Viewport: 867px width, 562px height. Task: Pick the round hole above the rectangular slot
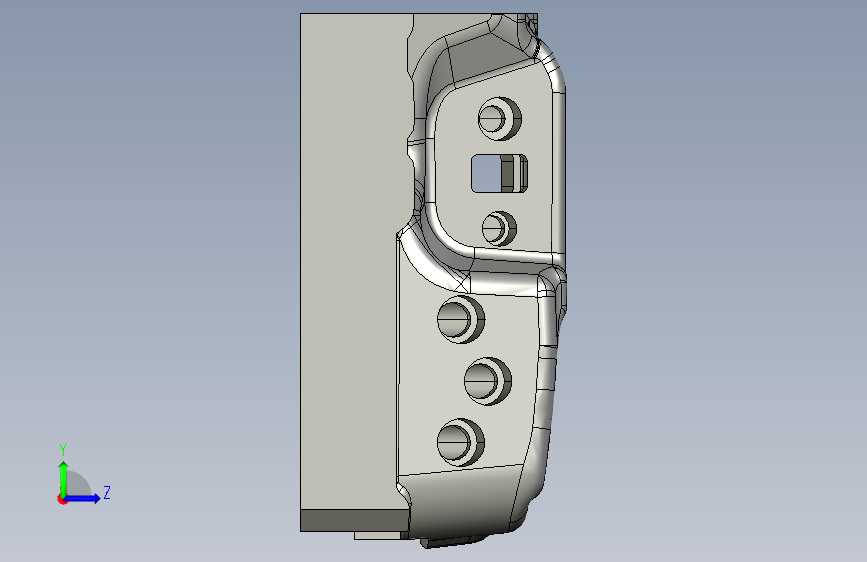pyautogui.click(x=499, y=118)
